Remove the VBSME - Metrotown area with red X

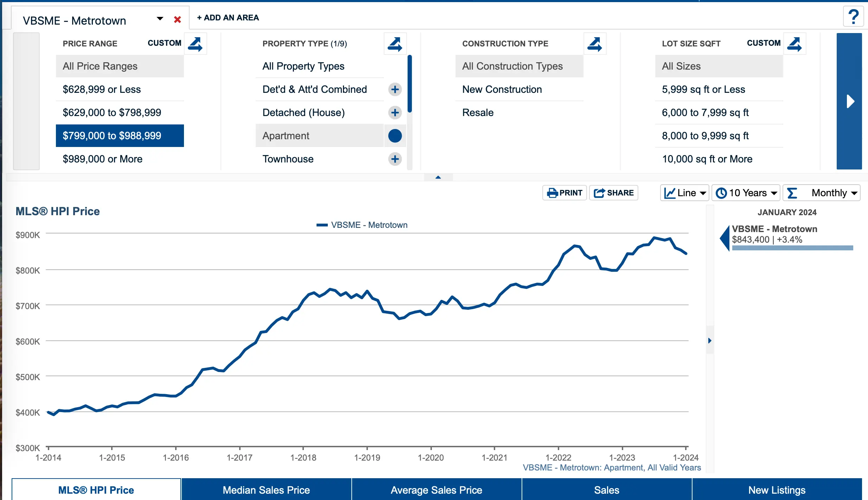(x=178, y=20)
